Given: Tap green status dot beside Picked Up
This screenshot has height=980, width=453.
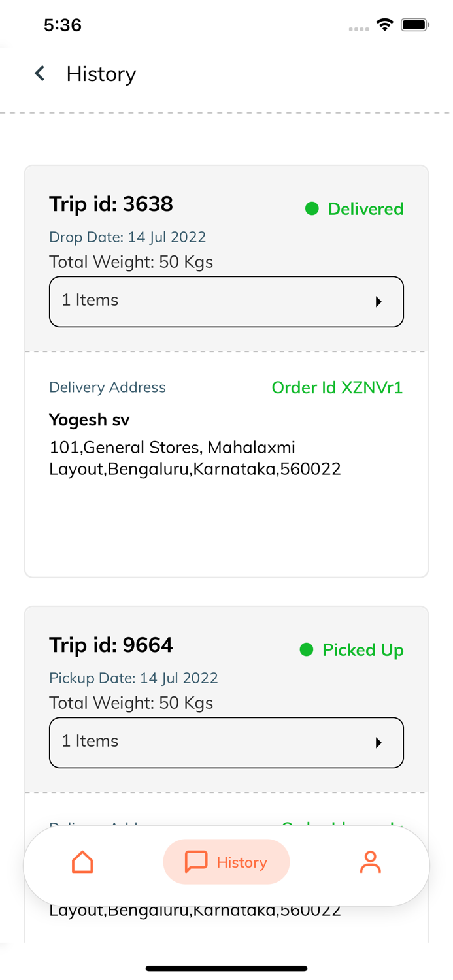Looking at the screenshot, I should (x=307, y=650).
